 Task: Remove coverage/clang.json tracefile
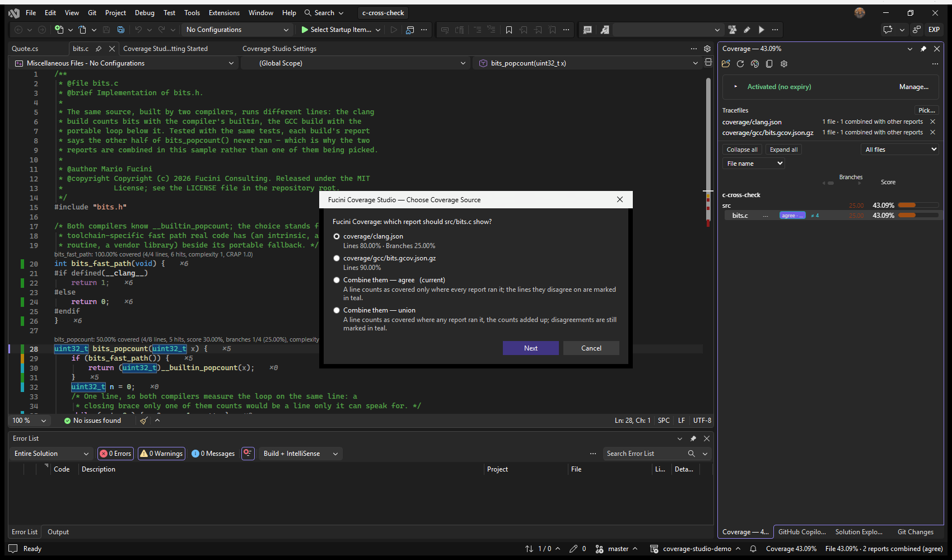[932, 122]
